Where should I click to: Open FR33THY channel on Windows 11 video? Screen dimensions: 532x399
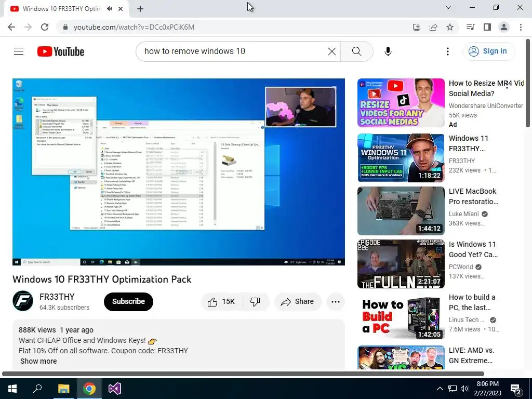coord(462,161)
